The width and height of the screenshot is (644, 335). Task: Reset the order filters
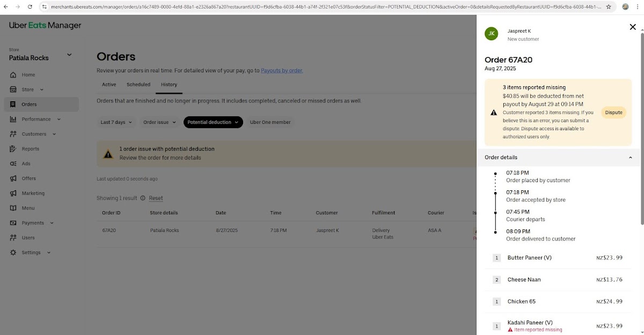coord(156,198)
